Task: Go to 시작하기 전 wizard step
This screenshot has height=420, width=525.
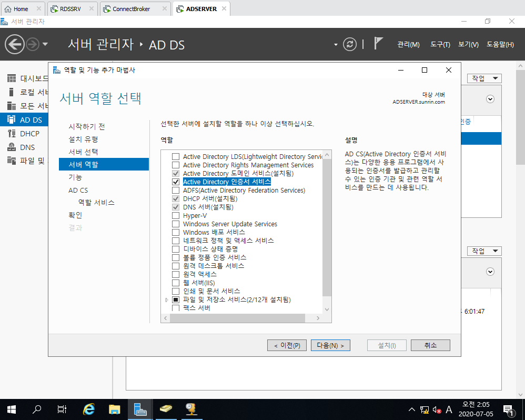Action: coord(87,127)
